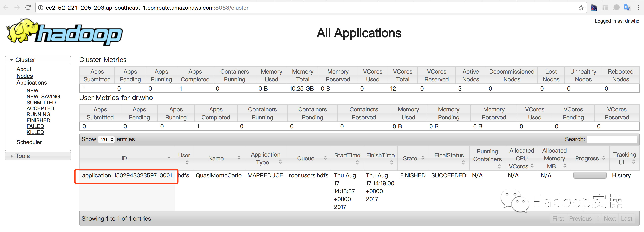Go to First page of entries
The image size is (644, 232).
(558, 219)
